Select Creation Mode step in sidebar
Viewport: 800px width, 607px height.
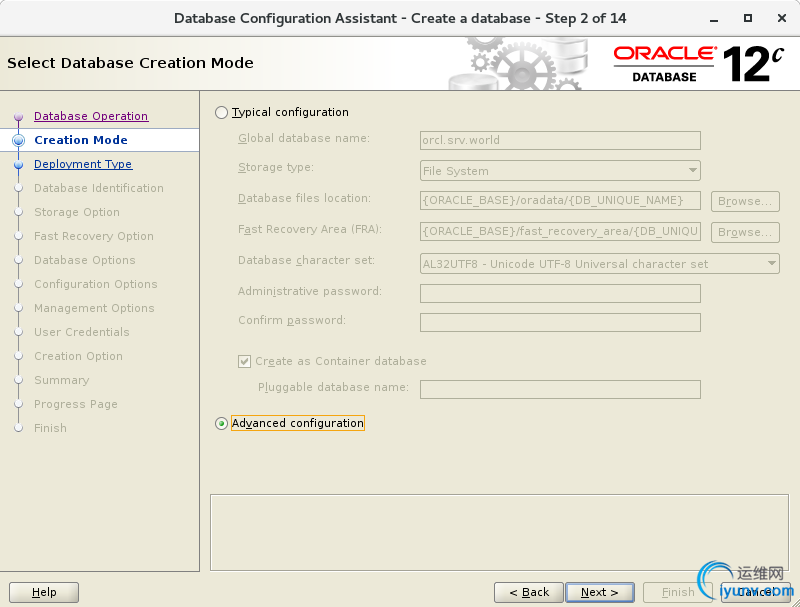click(81, 140)
